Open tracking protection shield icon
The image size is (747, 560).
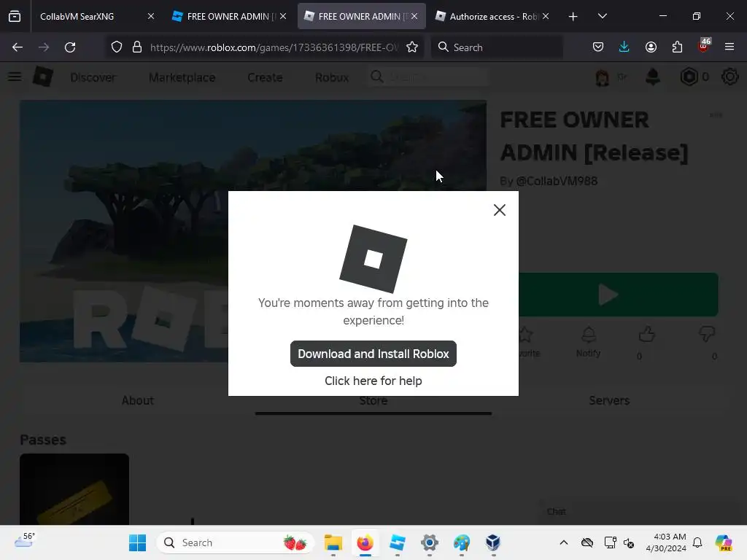click(x=117, y=47)
